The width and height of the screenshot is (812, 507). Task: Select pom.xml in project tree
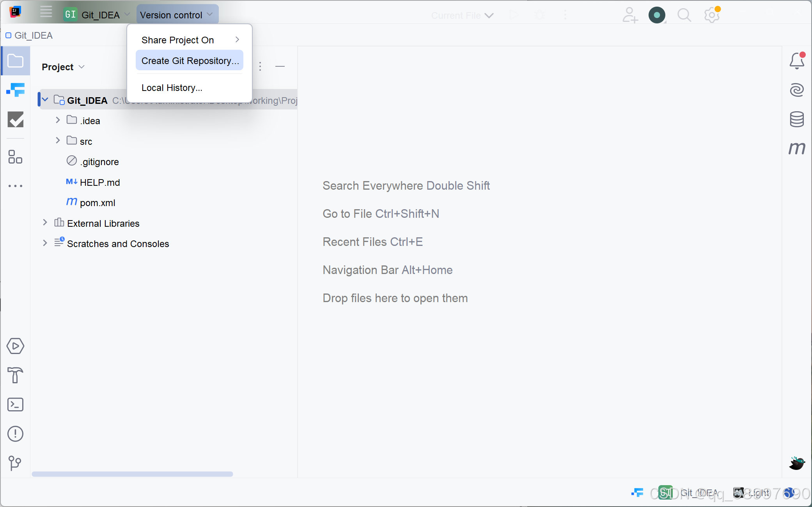click(97, 203)
